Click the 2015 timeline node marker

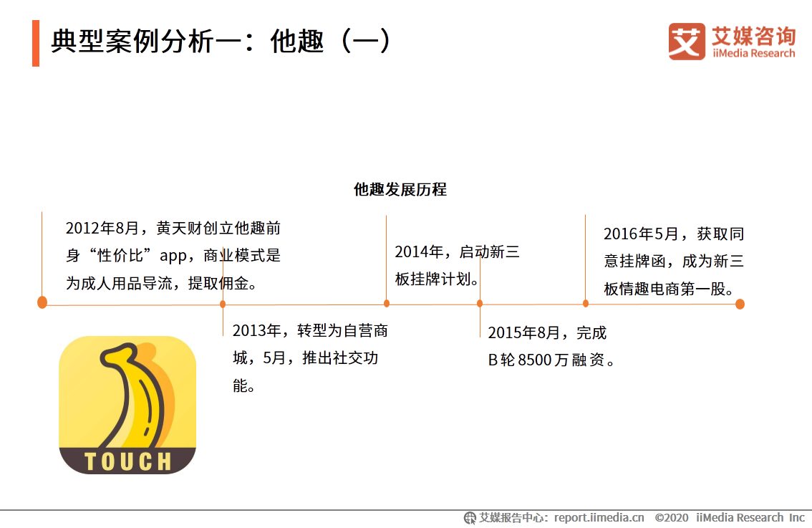point(478,303)
